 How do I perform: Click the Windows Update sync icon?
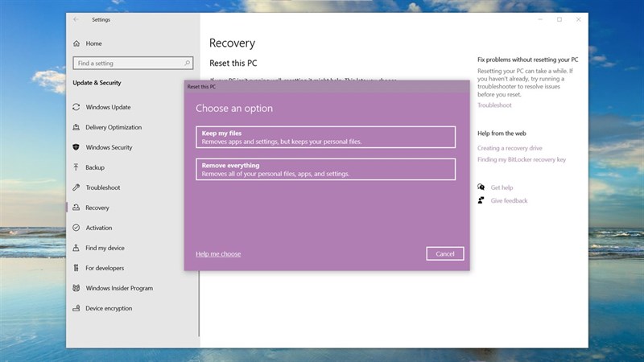(x=76, y=107)
